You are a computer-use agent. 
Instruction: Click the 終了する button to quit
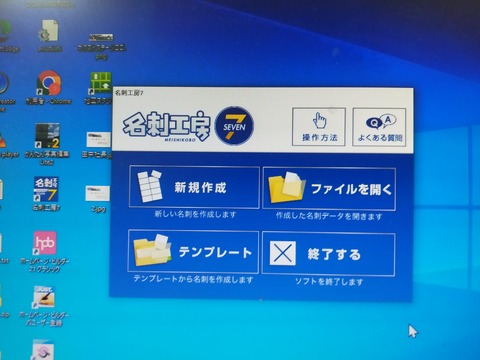point(329,254)
